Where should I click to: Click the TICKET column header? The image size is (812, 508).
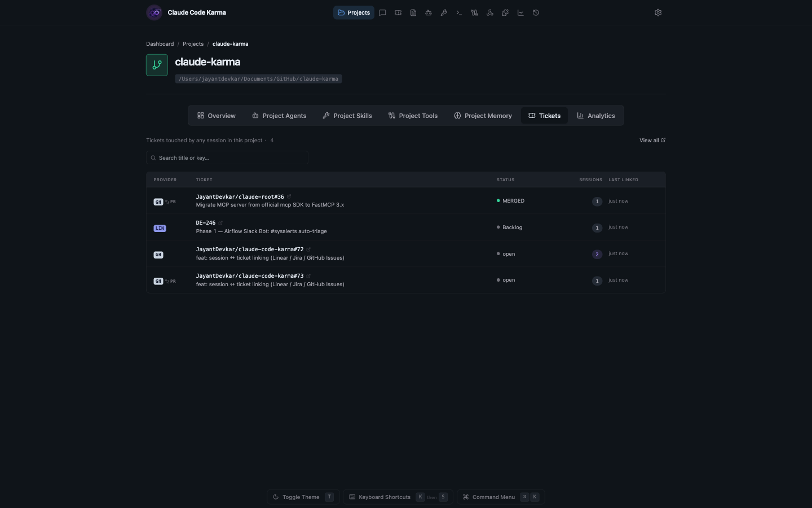click(204, 180)
